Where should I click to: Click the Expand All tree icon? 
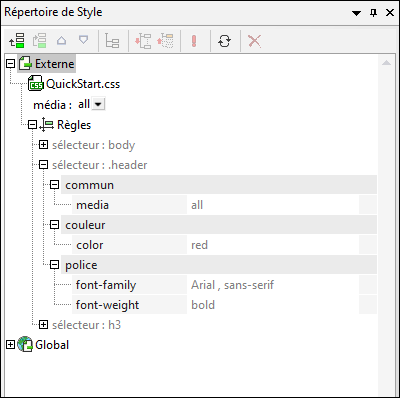pyautogui.click(x=143, y=41)
